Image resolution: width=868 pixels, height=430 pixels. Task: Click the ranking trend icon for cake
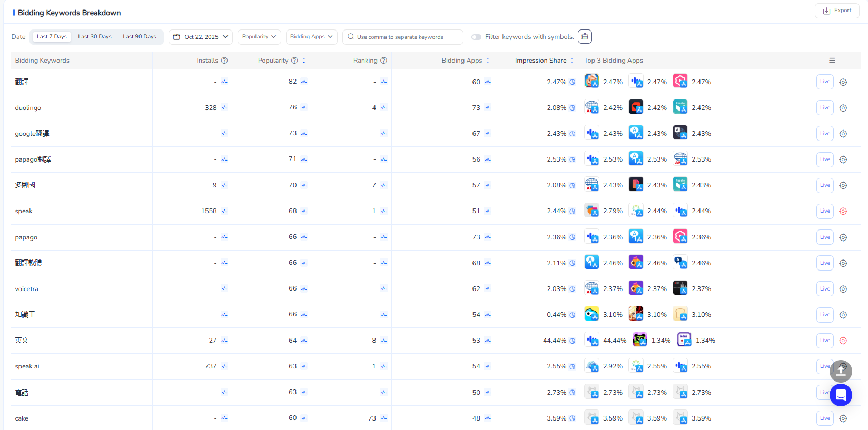(x=383, y=418)
